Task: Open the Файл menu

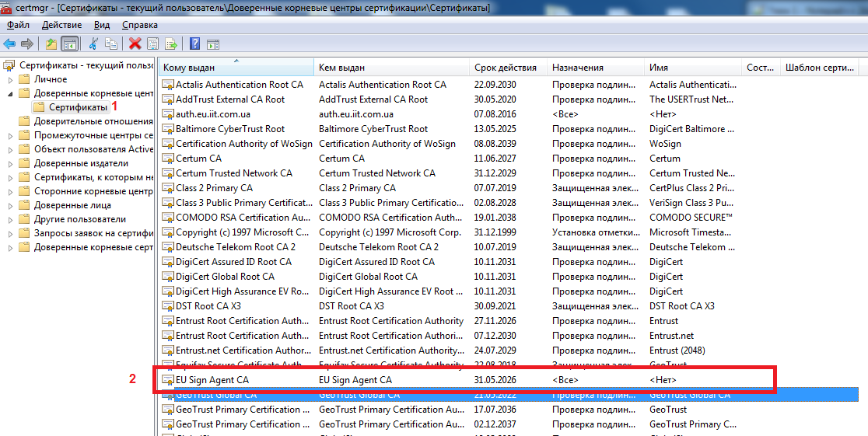Action: (18, 25)
